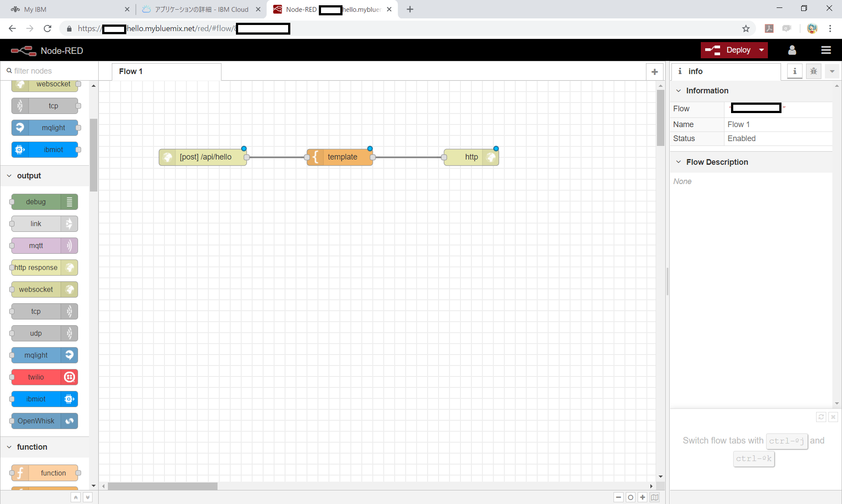
Task: Add a new flow with the plus button
Action: [x=654, y=71]
